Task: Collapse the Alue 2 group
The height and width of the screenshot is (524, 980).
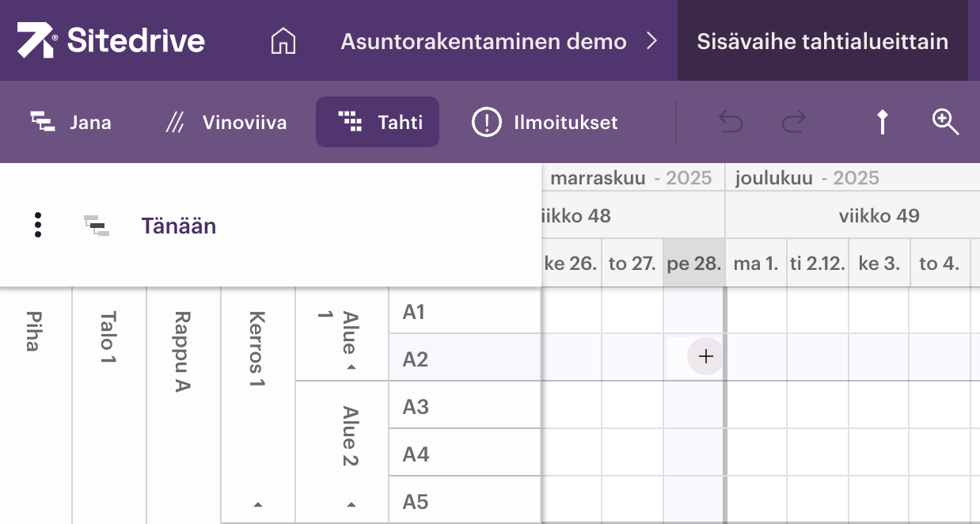Action: click(x=351, y=504)
